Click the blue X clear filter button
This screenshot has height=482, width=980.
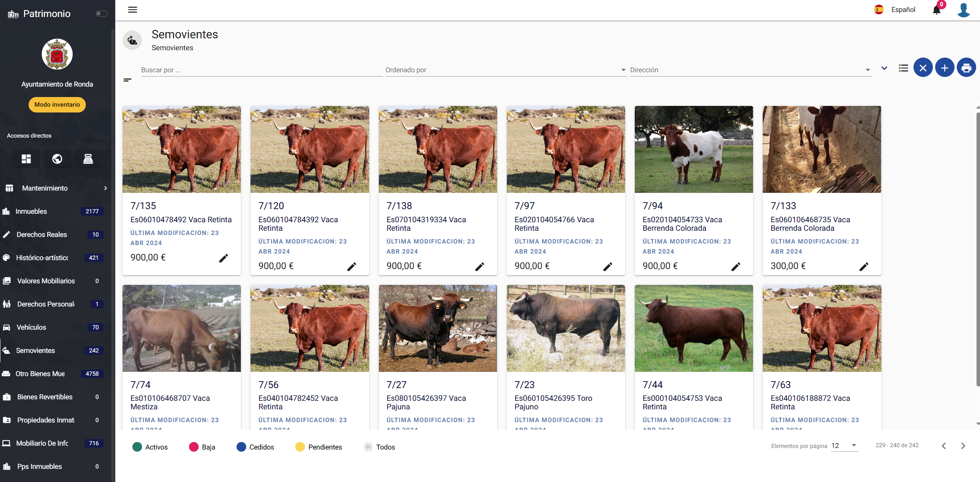923,68
